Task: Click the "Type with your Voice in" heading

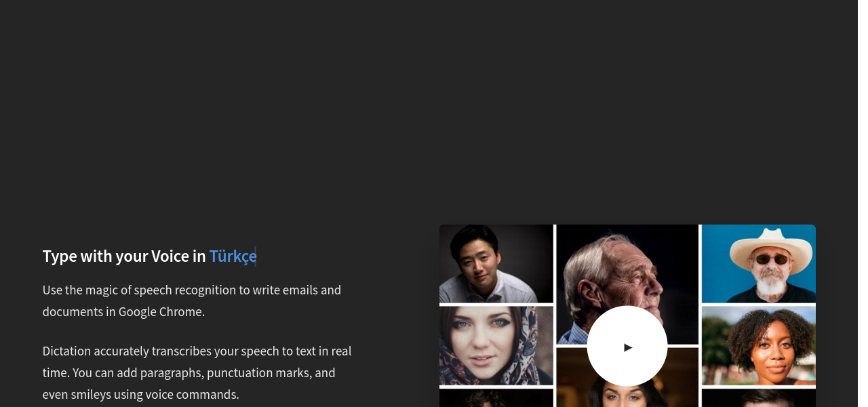Action: click(x=123, y=256)
